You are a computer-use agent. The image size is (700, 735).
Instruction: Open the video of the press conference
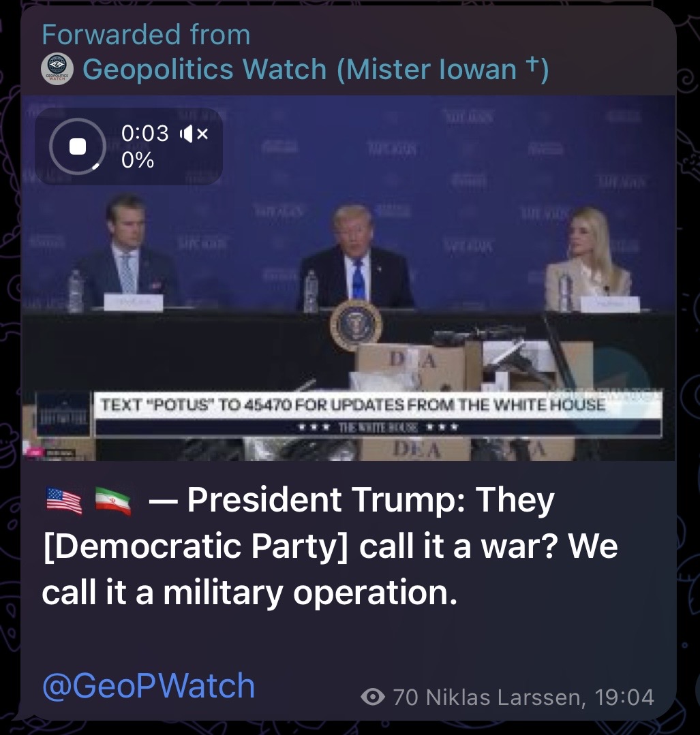tap(348, 278)
